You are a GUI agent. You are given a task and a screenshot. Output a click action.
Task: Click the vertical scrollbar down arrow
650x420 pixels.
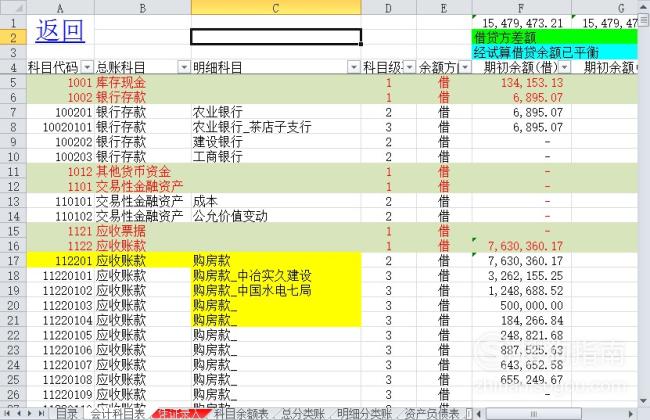(x=643, y=401)
